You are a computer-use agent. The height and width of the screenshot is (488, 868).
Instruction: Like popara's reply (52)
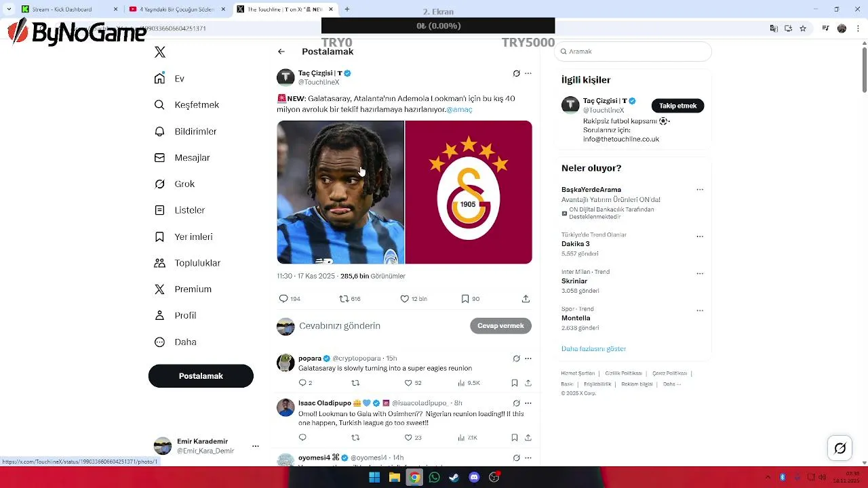[408, 384]
